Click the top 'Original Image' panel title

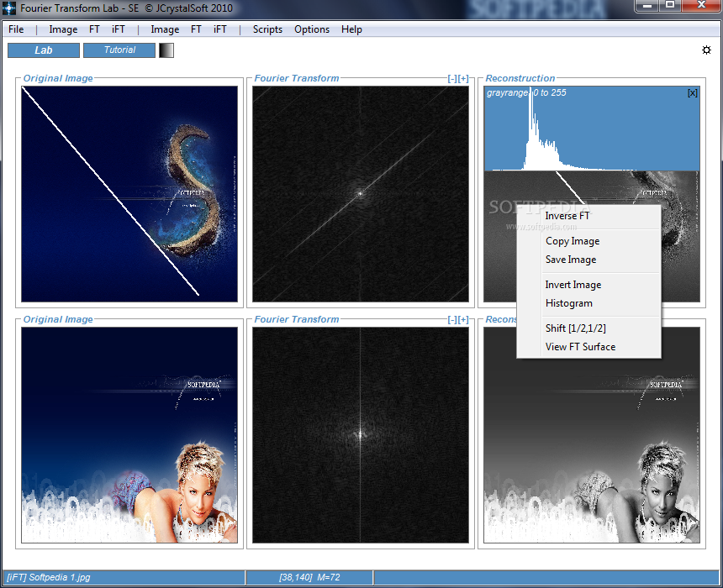coord(58,78)
